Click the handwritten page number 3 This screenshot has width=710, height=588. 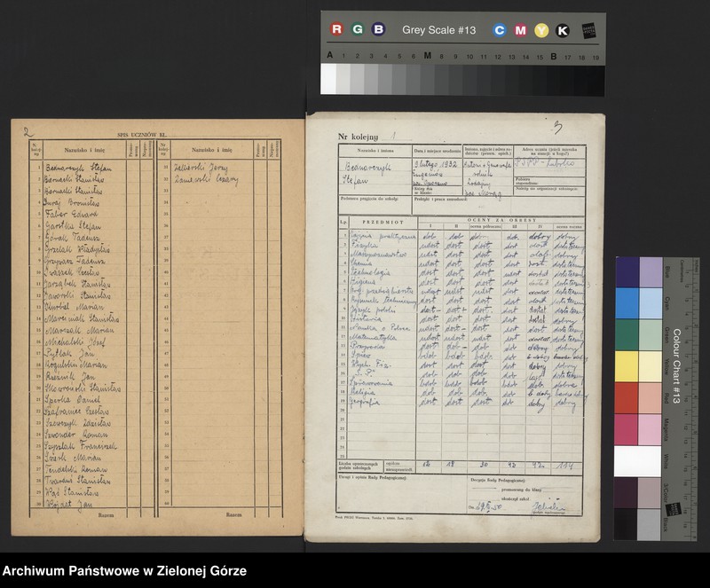tap(558, 128)
